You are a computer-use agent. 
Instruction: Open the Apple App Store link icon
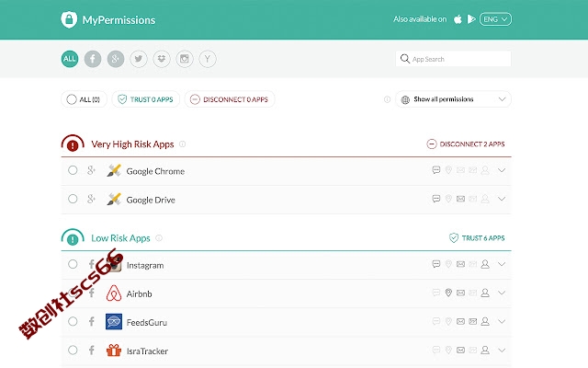458,19
